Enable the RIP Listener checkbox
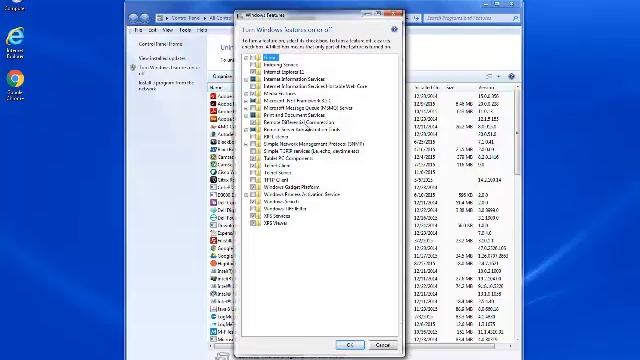 pos(253,137)
